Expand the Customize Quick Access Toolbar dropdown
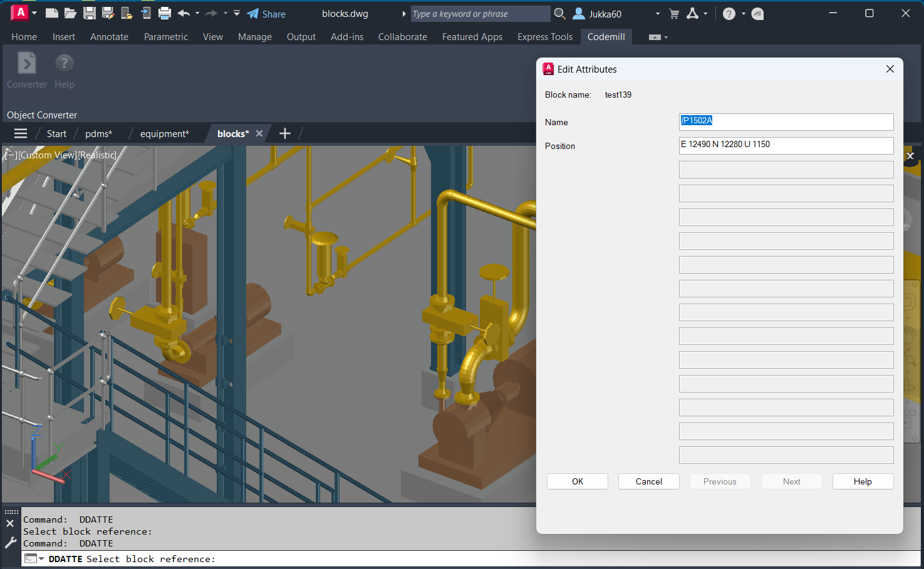 237,13
